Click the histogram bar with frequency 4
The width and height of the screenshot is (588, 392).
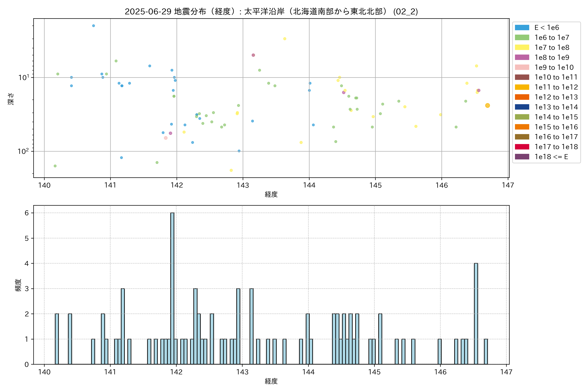pos(476,313)
